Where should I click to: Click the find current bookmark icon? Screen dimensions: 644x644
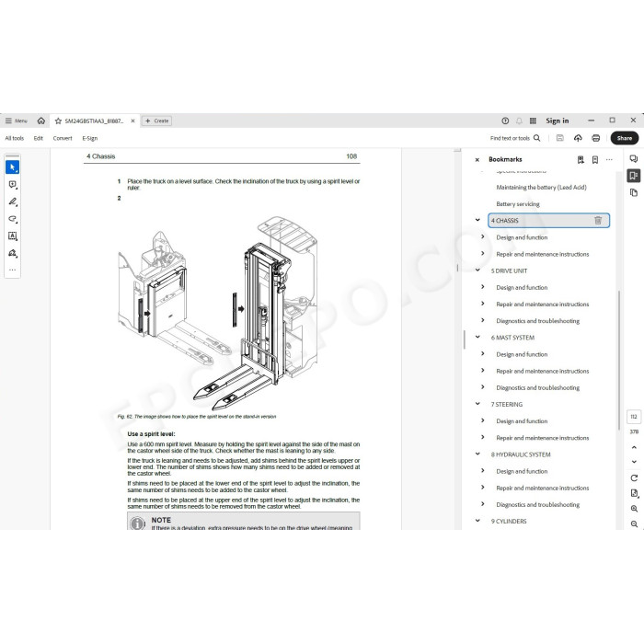tap(581, 160)
